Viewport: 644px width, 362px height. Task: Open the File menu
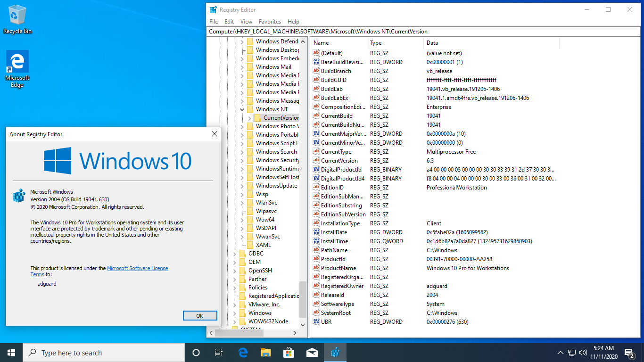214,22
